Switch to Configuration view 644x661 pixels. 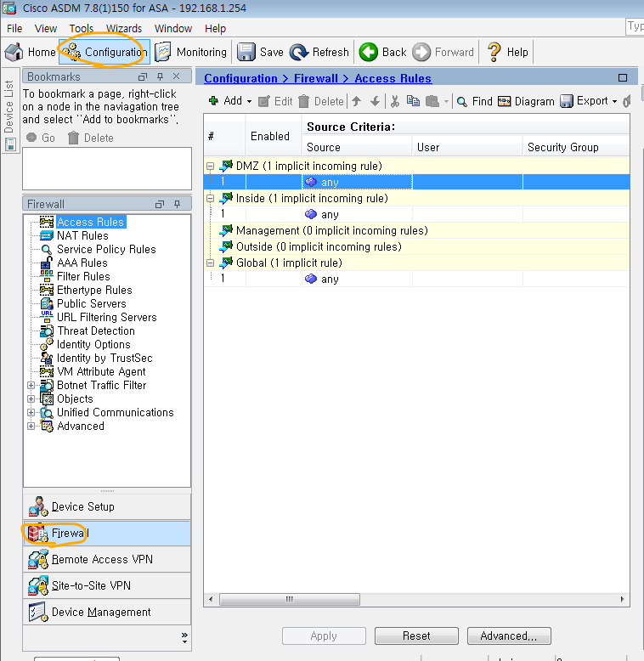click(x=105, y=52)
